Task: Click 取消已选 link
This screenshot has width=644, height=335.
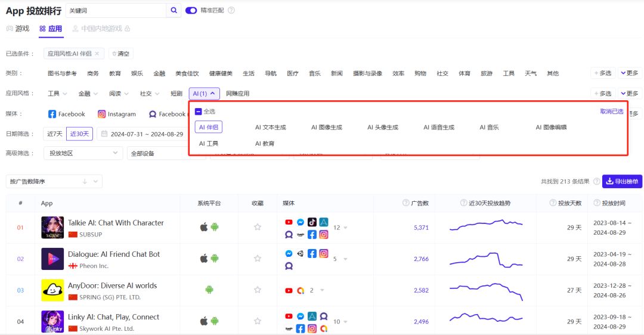Action: [612, 112]
